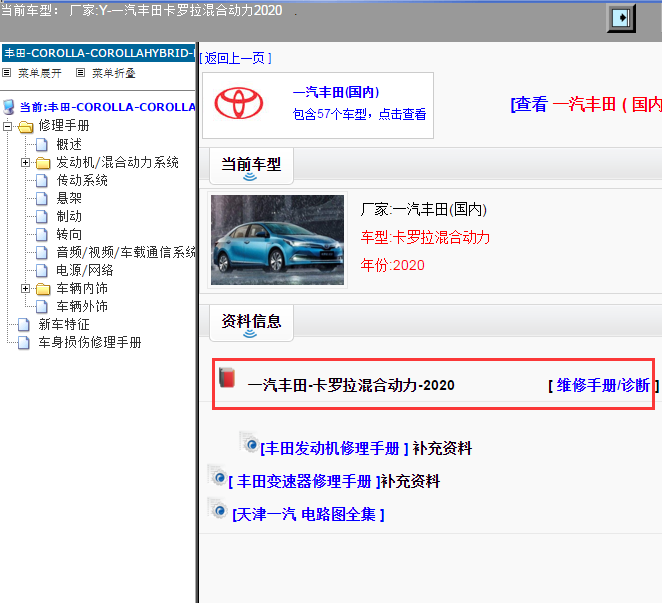Image resolution: width=662 pixels, height=603 pixels.
Task: Click the page icon next to 转向
Action: pos(41,235)
